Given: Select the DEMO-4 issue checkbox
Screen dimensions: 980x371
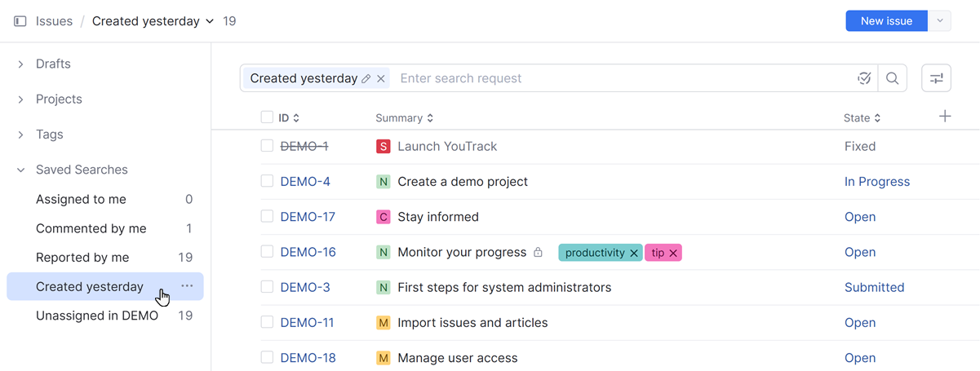Looking at the screenshot, I should click(267, 181).
